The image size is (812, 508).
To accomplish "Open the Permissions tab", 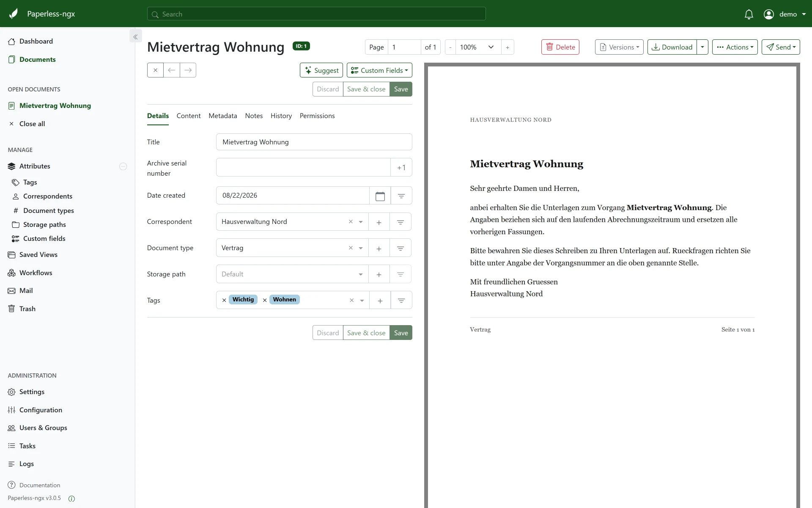I will click(x=317, y=116).
